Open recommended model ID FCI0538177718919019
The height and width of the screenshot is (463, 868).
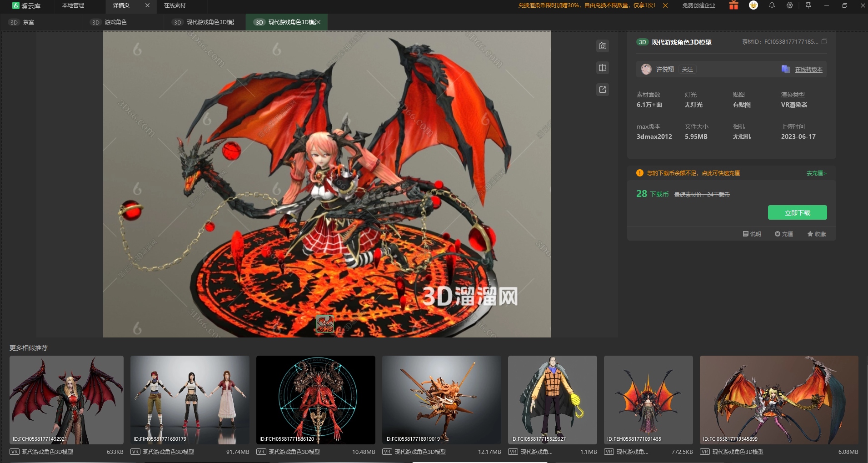[442, 400]
